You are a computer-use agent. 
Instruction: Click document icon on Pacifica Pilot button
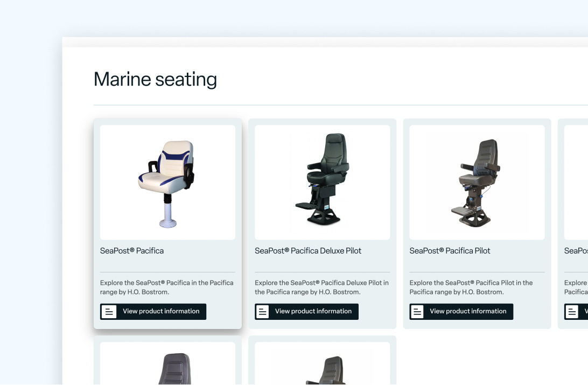[417, 312]
